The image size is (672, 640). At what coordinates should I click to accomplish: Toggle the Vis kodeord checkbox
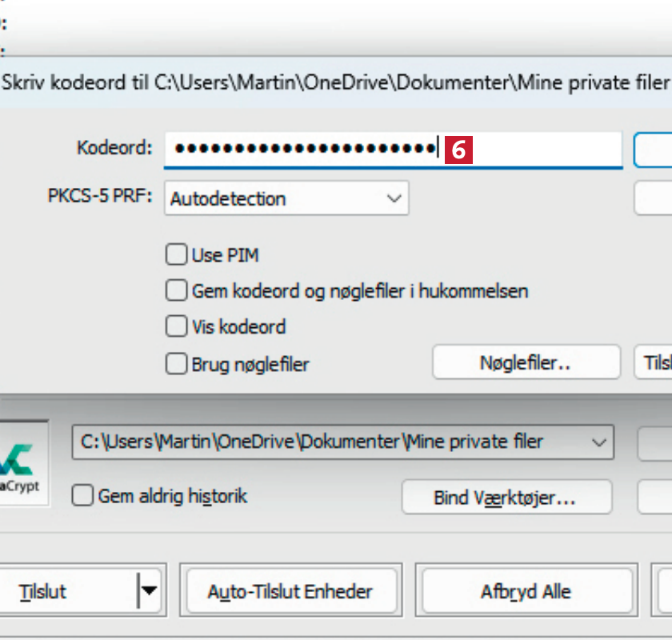point(175,326)
